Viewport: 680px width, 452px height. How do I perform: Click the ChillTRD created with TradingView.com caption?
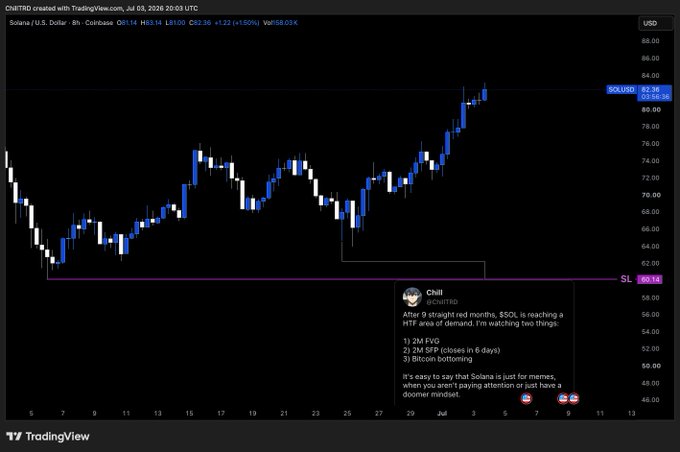[101, 8]
